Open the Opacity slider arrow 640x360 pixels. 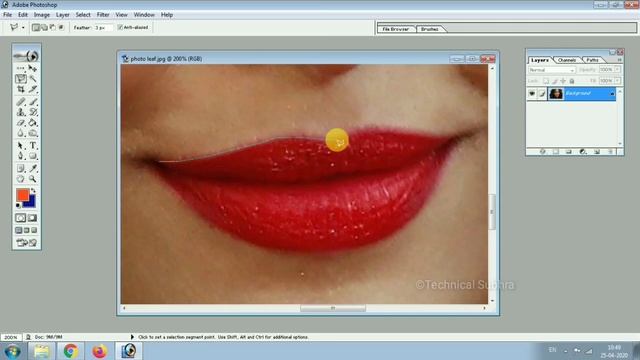point(618,70)
